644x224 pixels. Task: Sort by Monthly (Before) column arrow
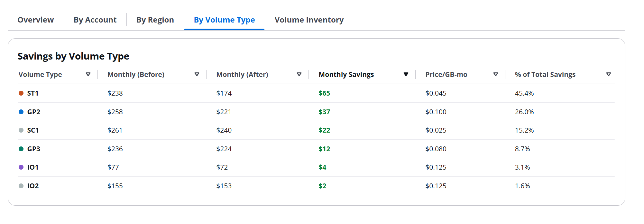click(197, 75)
